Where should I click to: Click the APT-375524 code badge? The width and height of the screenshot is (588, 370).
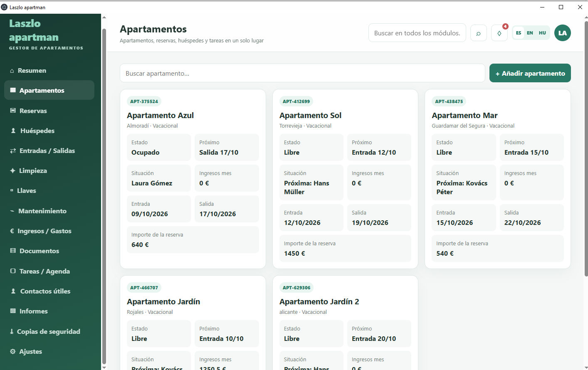pos(144,101)
